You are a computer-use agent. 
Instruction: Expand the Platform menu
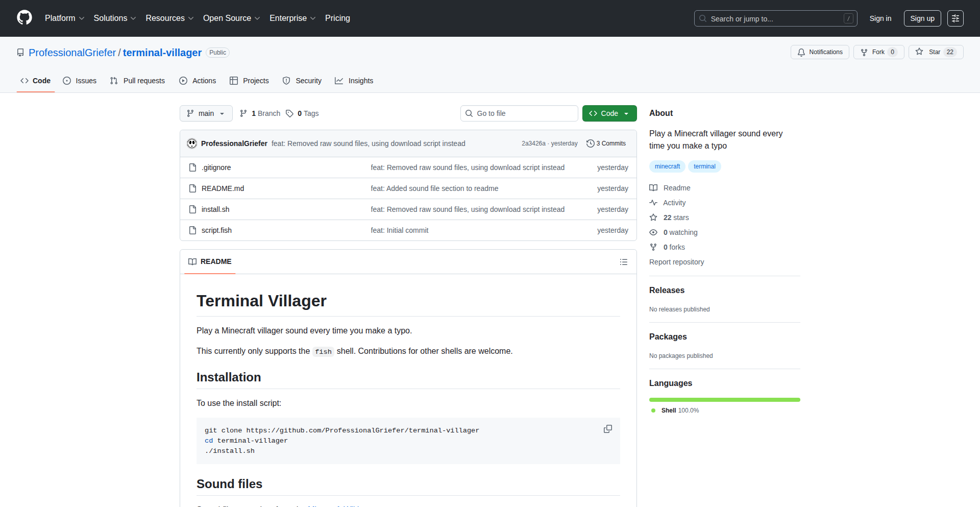(65, 18)
